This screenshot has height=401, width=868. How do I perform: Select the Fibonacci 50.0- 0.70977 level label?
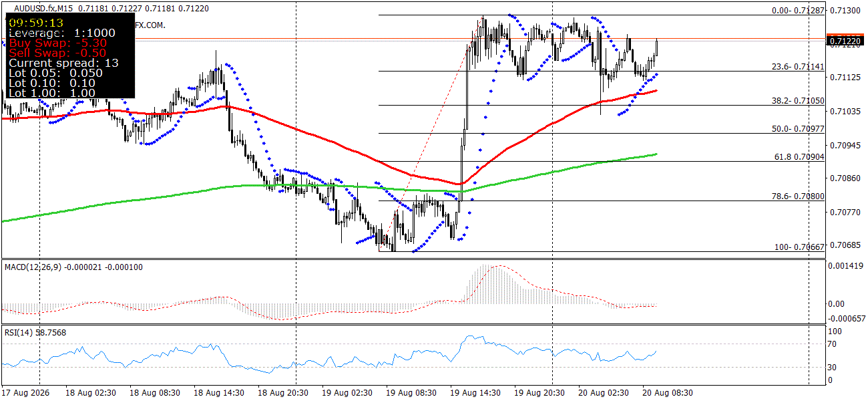798,129
